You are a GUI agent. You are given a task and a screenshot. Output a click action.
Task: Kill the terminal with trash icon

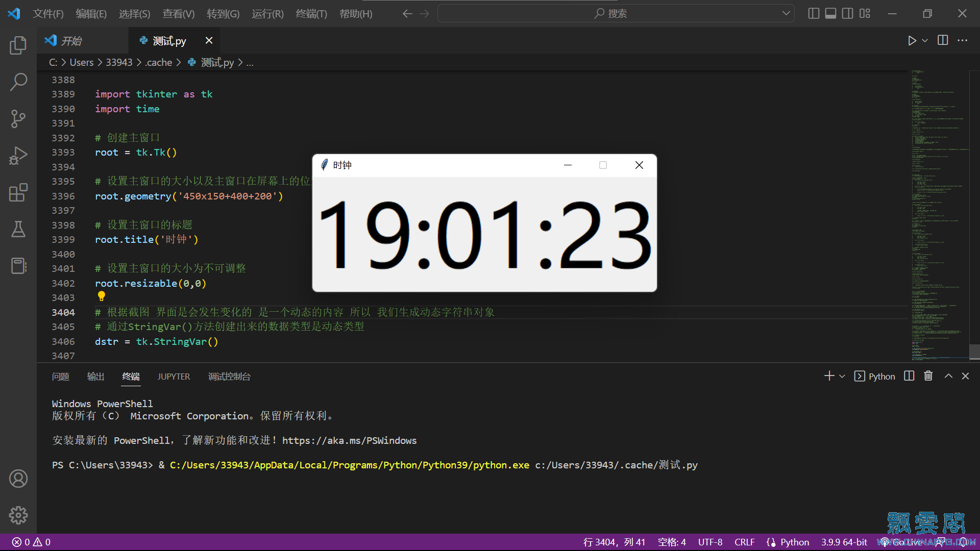(928, 376)
